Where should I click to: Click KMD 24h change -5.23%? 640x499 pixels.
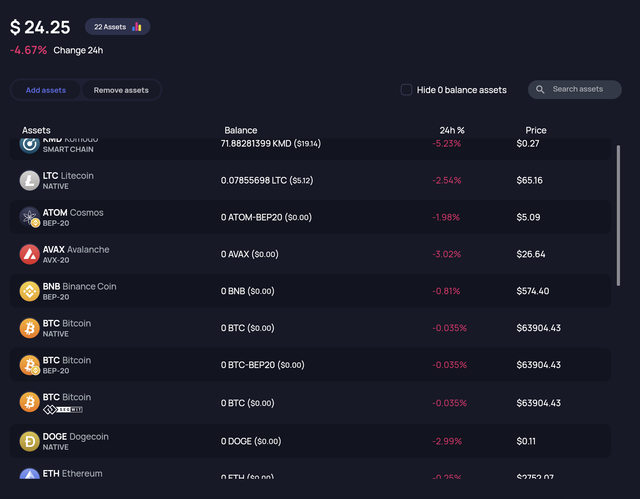point(447,144)
